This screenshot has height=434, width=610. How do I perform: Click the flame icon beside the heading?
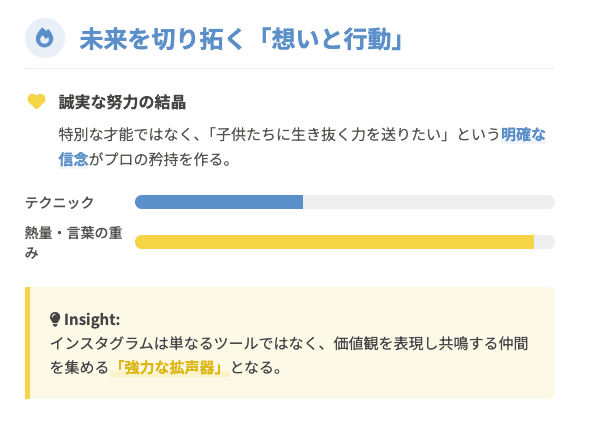pyautogui.click(x=45, y=38)
